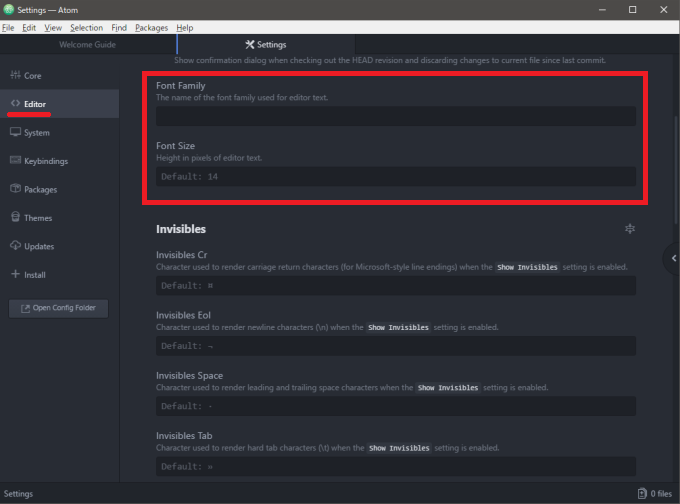Click the Packages box icon
Viewport: 680px width, 504px height.
[x=15, y=189]
